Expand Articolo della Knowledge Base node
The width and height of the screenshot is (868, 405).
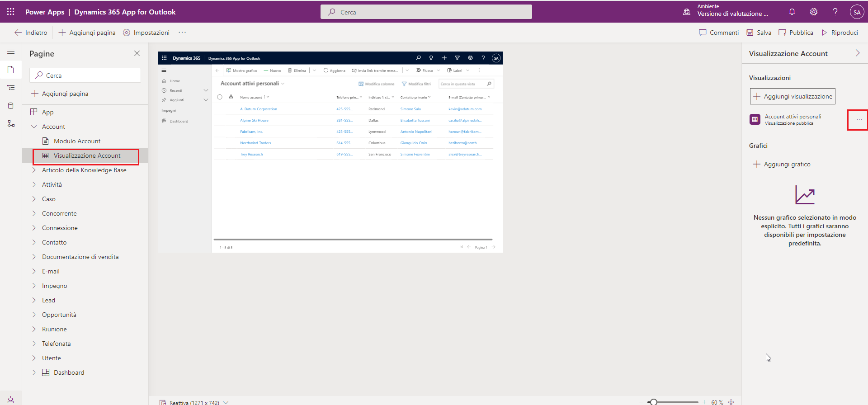coord(34,170)
